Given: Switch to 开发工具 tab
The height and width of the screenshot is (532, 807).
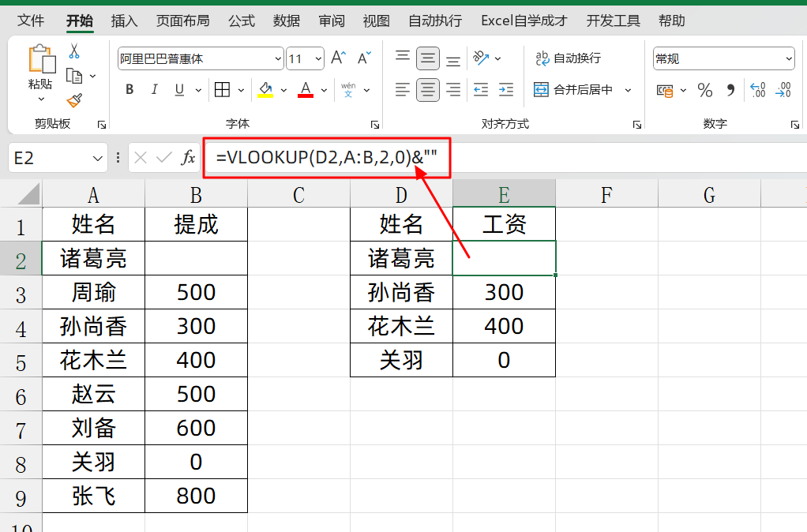Looking at the screenshot, I should click(x=613, y=21).
